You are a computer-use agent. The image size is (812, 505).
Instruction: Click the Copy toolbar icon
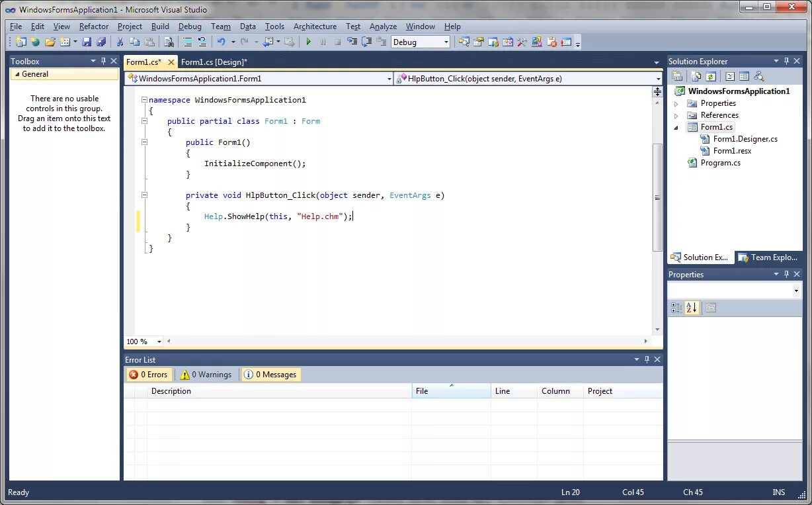point(134,42)
